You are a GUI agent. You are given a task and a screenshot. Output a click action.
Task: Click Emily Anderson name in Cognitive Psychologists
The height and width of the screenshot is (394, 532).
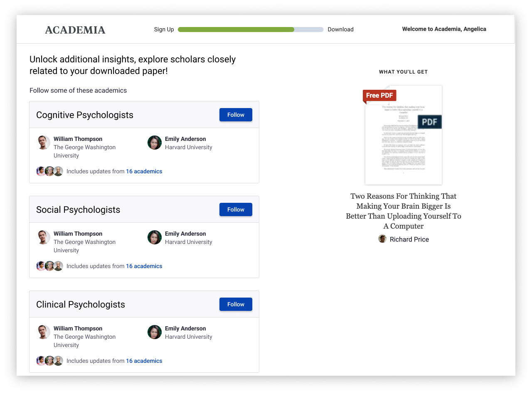185,139
